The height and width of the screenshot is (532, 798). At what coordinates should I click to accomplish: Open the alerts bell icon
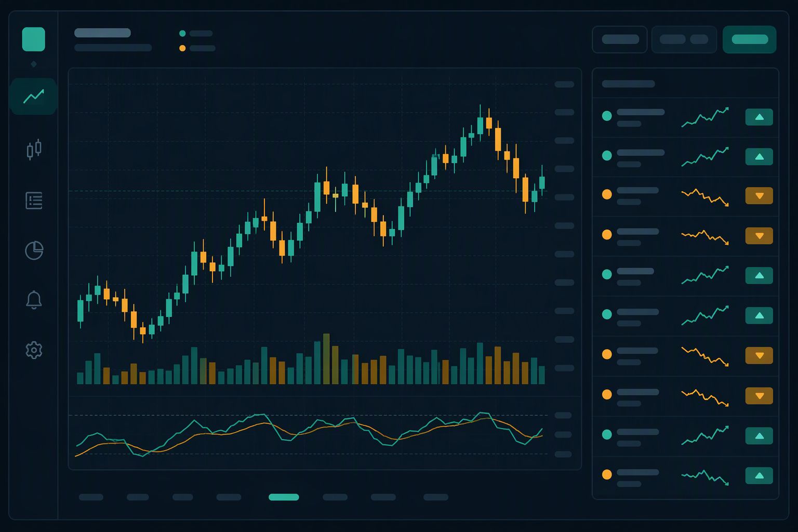pos(34,300)
